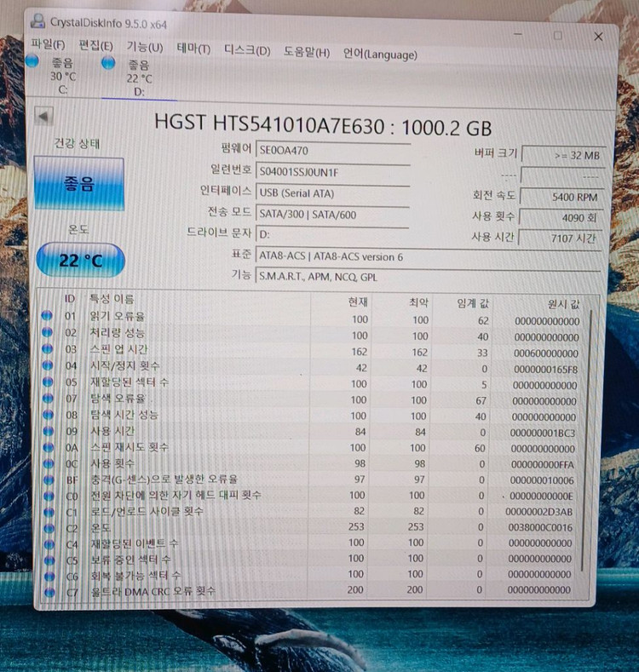The image size is (639, 672).
Task: Select the 스핀 업 시간 attribute name
Action: (x=118, y=349)
